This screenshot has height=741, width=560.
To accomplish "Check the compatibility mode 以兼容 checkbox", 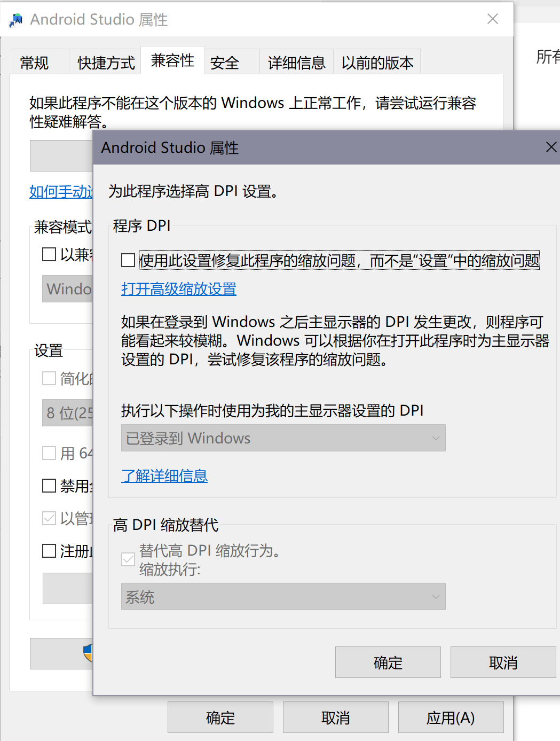I will pos(49,254).
